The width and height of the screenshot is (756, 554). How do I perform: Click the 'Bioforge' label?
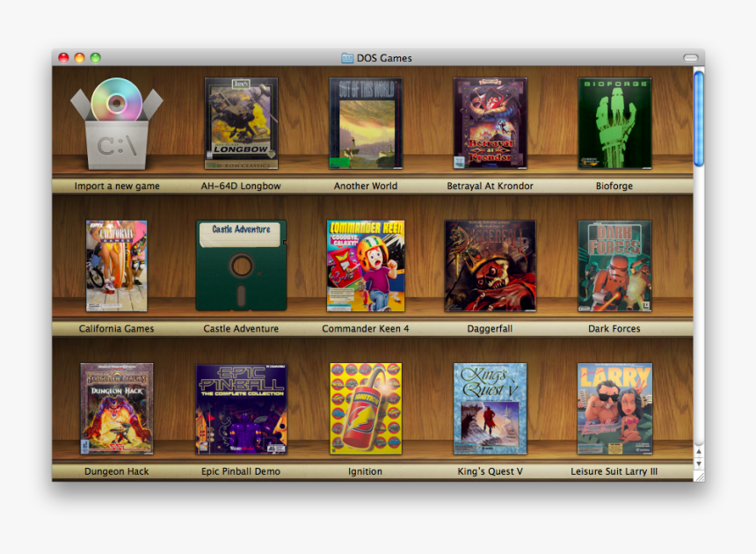(x=614, y=186)
